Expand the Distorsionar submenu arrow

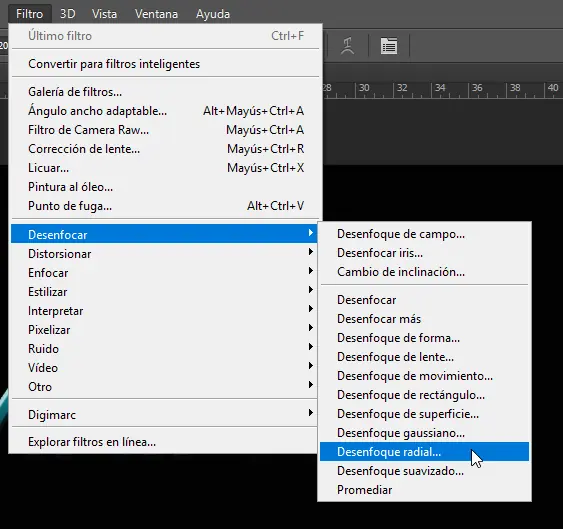(311, 252)
